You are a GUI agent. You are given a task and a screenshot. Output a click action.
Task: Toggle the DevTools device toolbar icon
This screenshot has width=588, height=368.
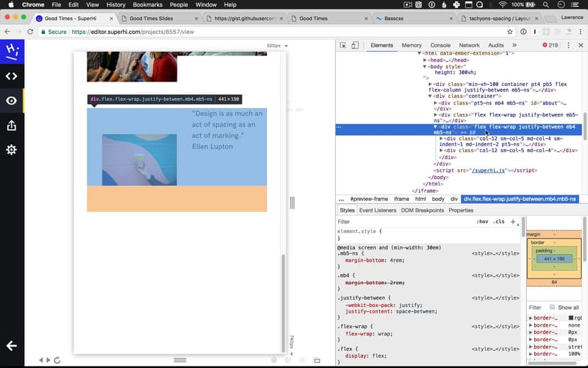coord(355,45)
